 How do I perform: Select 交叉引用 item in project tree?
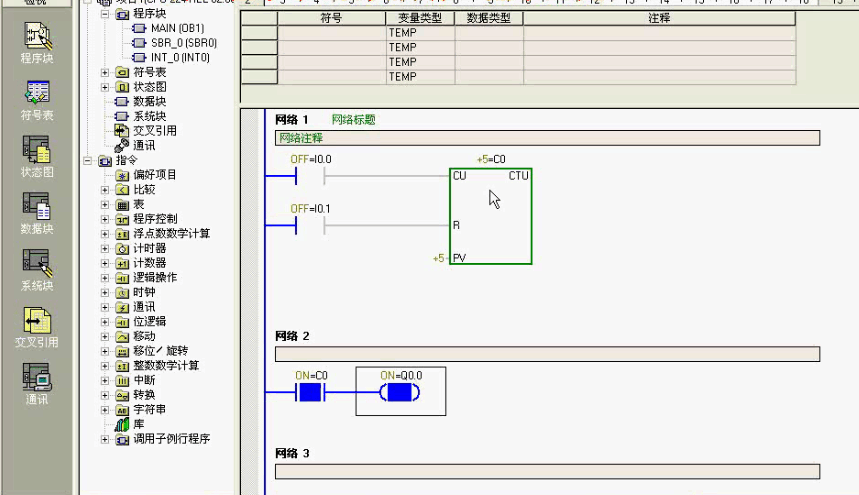click(155, 131)
